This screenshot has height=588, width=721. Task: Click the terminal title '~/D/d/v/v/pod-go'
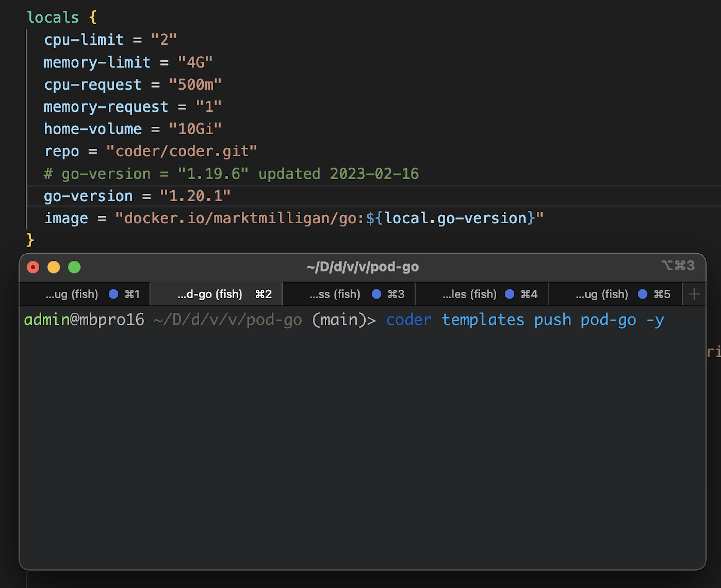[x=362, y=267]
